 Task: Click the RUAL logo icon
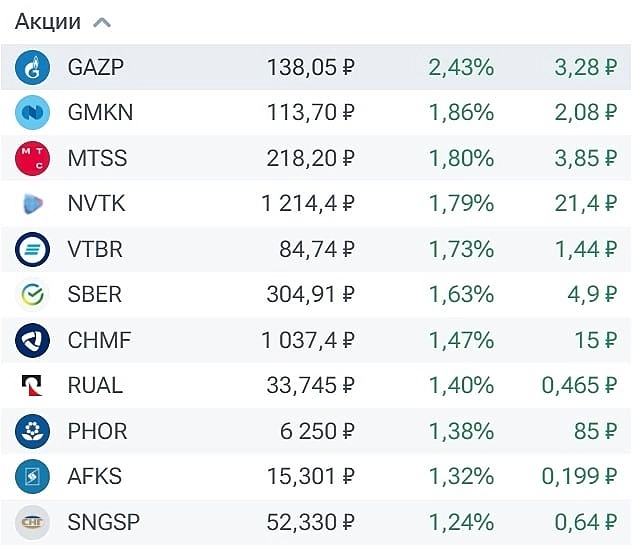point(33,385)
